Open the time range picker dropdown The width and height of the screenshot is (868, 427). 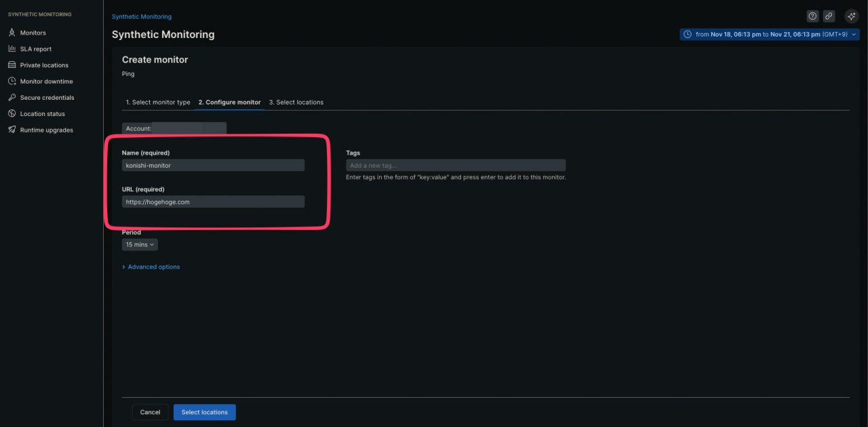(769, 34)
